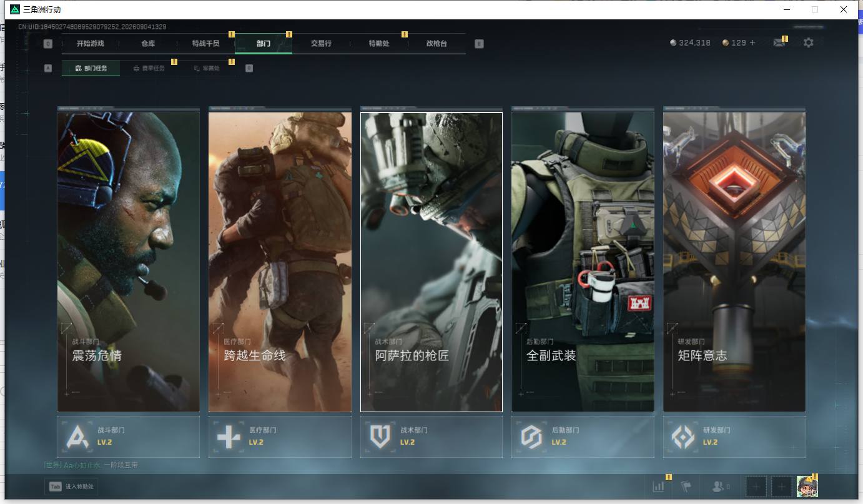Screen dimensions: 863x504
Task: Click the CN UID text at top
Action: (x=92, y=27)
